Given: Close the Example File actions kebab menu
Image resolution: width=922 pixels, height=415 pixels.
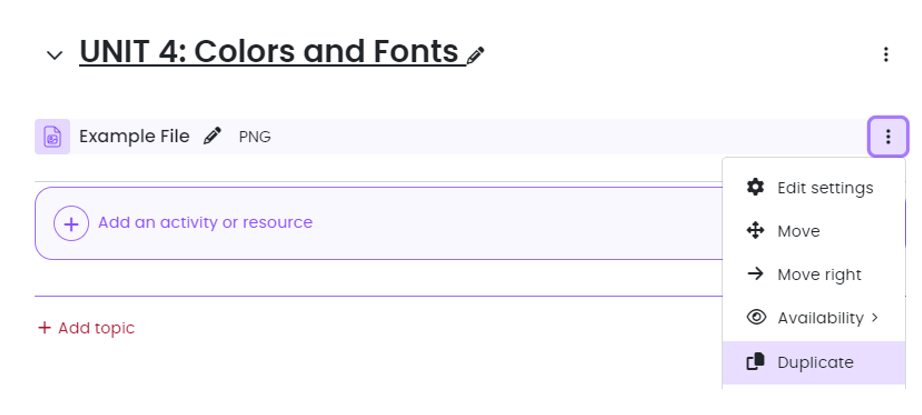Looking at the screenshot, I should tap(888, 137).
